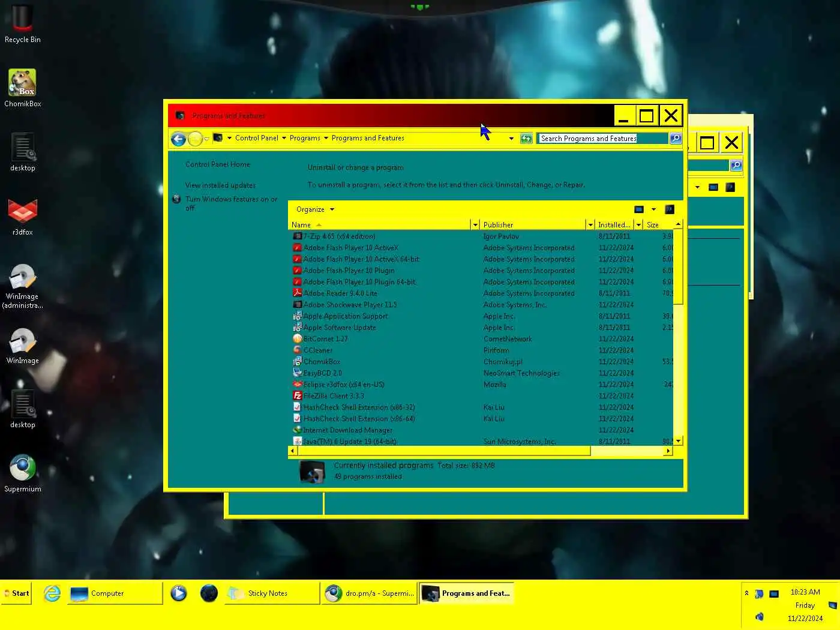Select the EasyBCD 2.0 icon
This screenshot has height=630, width=840.
297,373
